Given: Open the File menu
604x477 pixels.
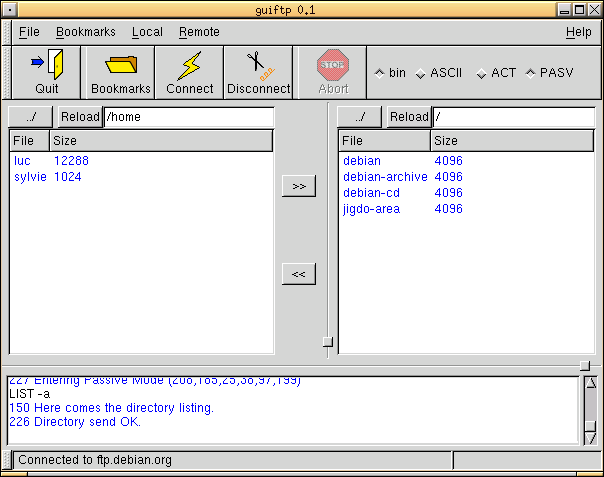Looking at the screenshot, I should pyautogui.click(x=29, y=32).
